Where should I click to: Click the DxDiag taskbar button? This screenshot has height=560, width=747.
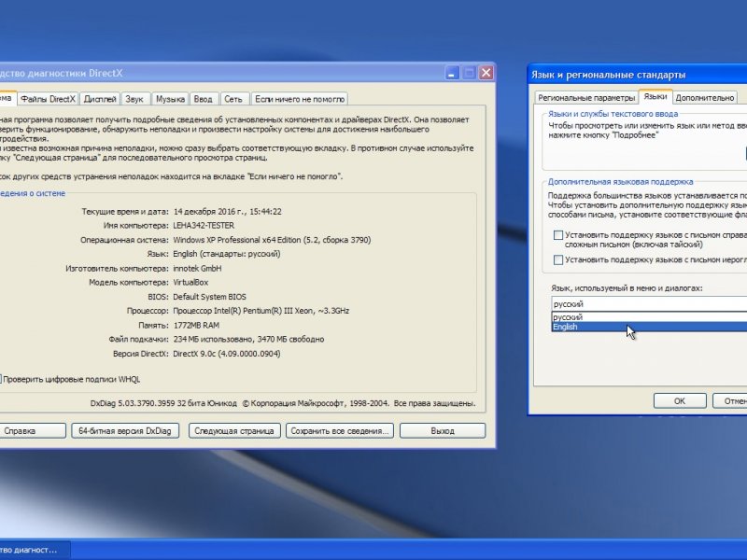[x=35, y=550]
